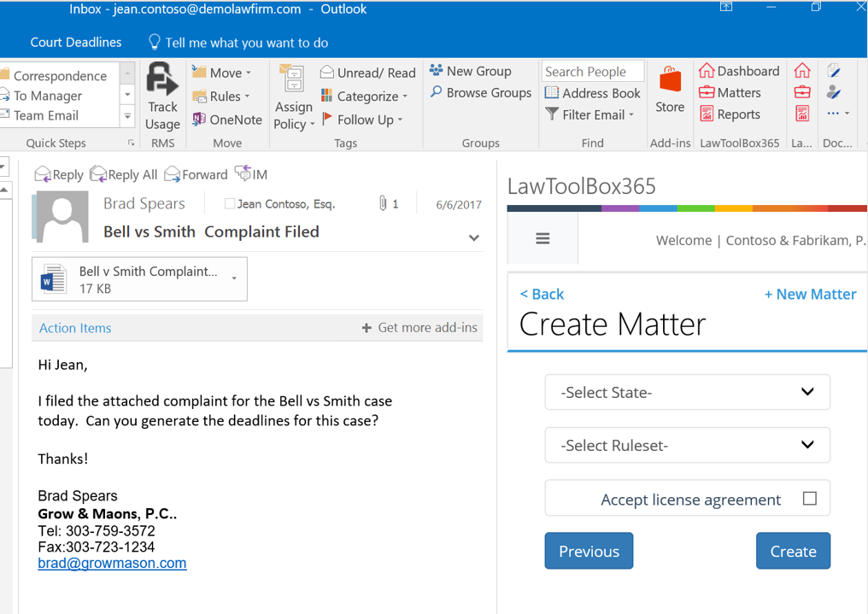Click Brad Spears sender photo
The width and height of the screenshot is (868, 614).
(x=62, y=217)
